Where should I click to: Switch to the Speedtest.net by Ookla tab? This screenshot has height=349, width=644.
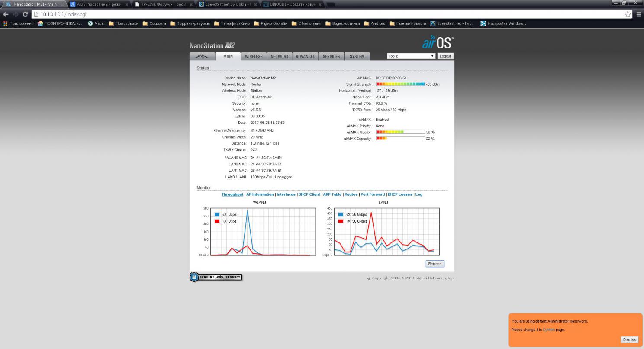pyautogui.click(x=227, y=4)
